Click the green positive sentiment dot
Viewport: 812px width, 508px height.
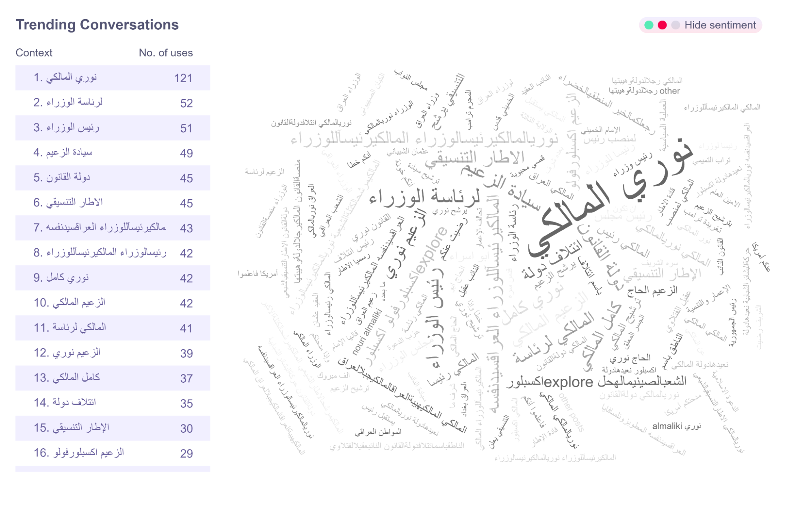pyautogui.click(x=649, y=25)
